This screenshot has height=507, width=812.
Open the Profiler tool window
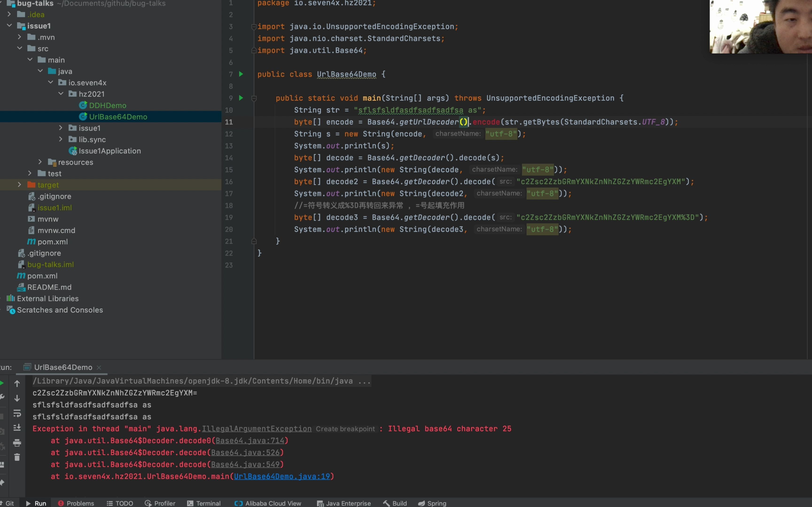(160, 503)
